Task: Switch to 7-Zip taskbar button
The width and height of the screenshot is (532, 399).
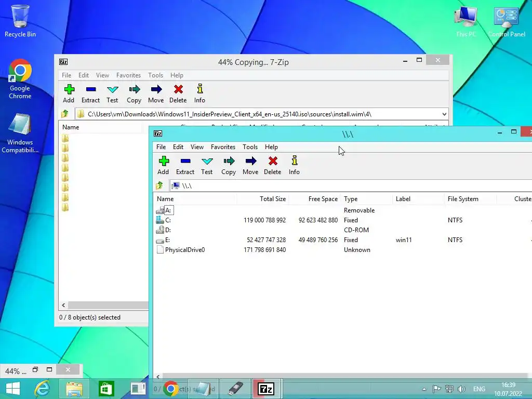Action: coord(267,389)
